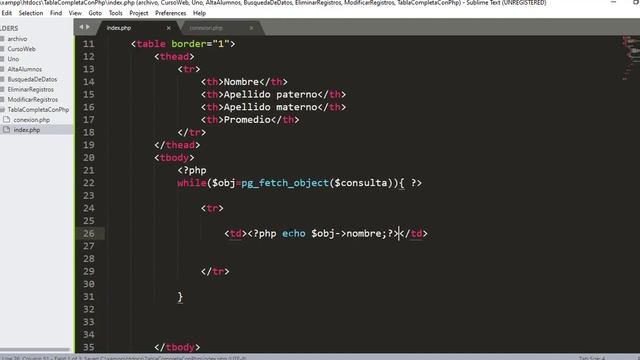
Task: Open the Find menu
Action: click(x=56, y=13)
